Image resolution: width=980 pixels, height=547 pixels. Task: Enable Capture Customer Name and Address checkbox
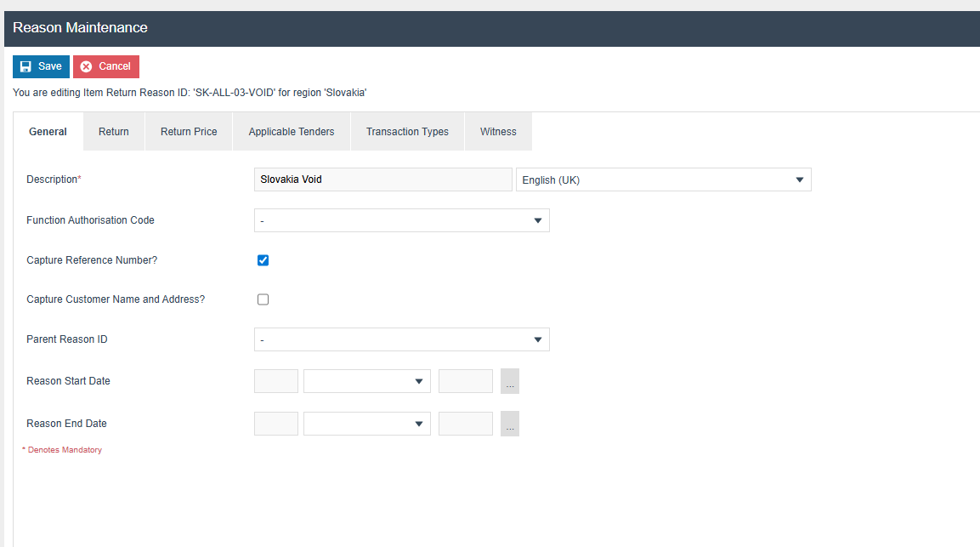point(263,299)
